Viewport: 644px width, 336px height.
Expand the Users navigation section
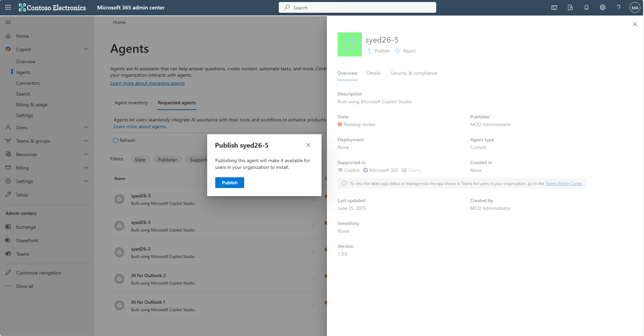coord(86,127)
